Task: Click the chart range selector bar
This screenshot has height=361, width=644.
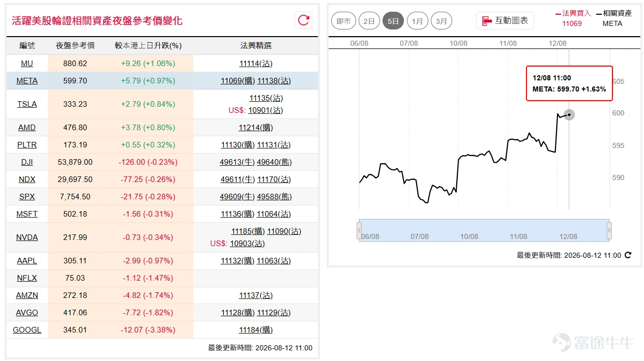Action: point(484,229)
